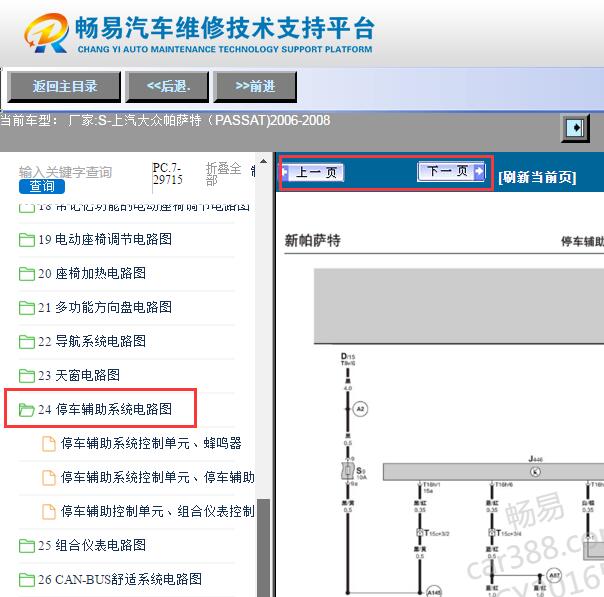Click open folder icon for 24 停车辅助系统电路图
The image size is (604, 597).
tap(27, 409)
